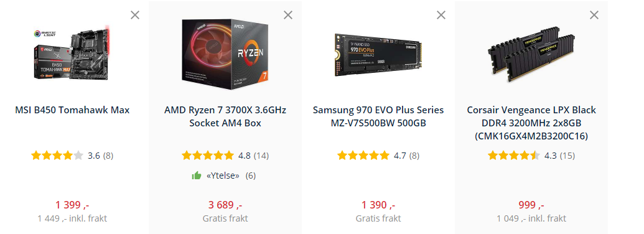
Task: Click the 999,- price of Corsair RAM
Action: click(531, 205)
